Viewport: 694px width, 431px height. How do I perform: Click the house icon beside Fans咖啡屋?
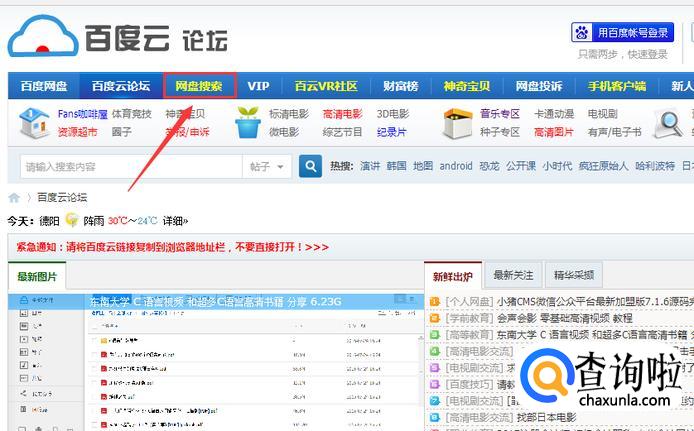point(34,123)
